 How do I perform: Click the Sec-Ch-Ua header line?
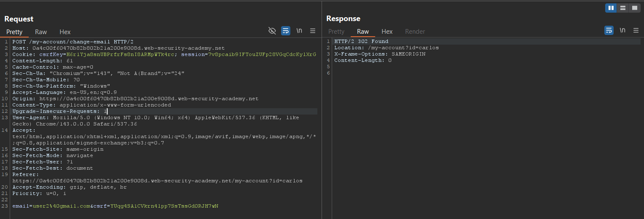click(98, 73)
